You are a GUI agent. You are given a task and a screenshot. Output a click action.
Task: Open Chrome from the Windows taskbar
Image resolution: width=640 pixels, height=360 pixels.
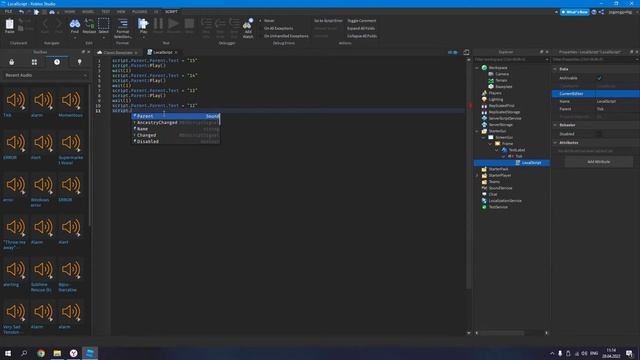[x=41, y=353]
